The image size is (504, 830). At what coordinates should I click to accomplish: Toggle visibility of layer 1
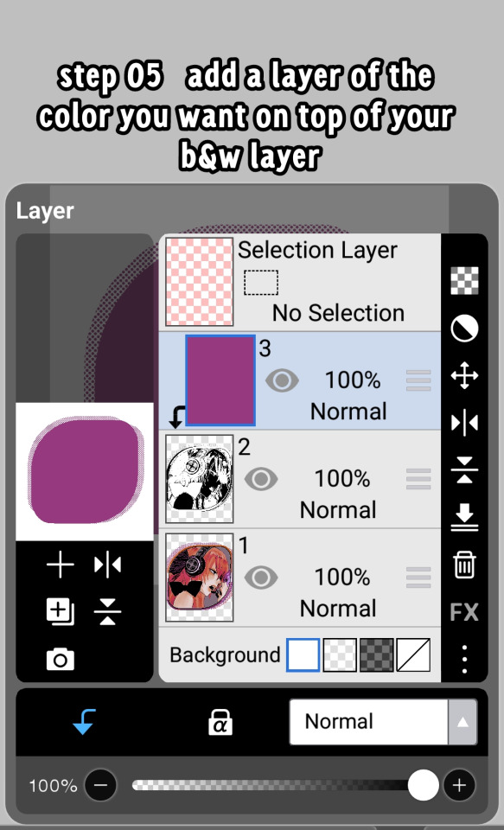[x=260, y=577]
